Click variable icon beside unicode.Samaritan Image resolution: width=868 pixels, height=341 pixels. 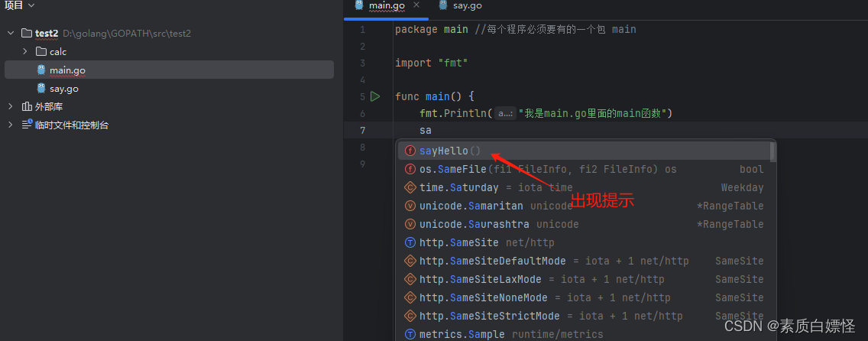pos(410,206)
